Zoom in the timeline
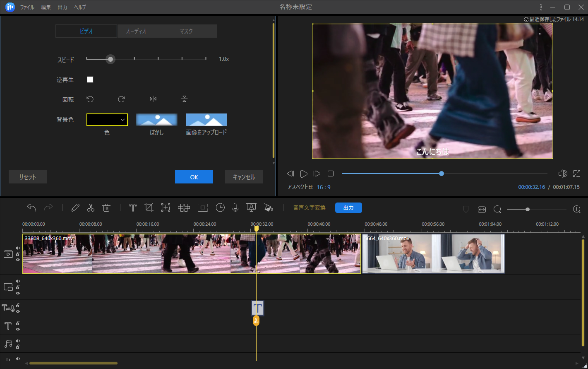Image resolution: width=588 pixels, height=369 pixels. click(577, 209)
